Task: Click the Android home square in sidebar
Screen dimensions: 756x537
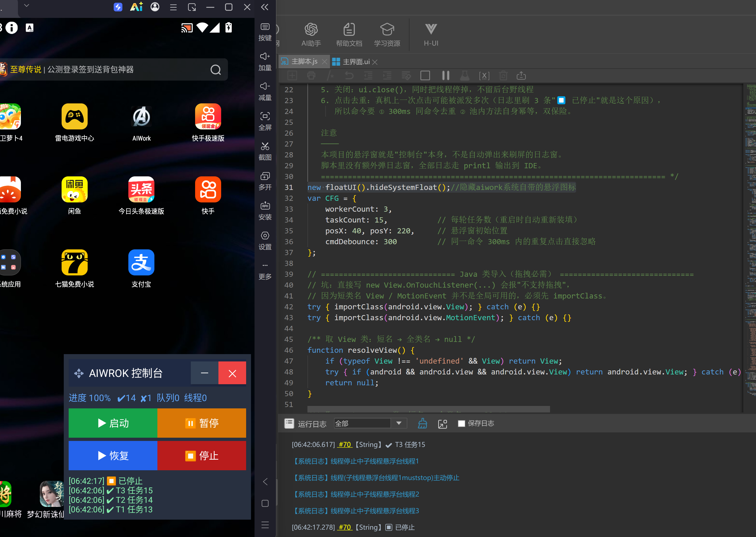Action: tap(265, 503)
